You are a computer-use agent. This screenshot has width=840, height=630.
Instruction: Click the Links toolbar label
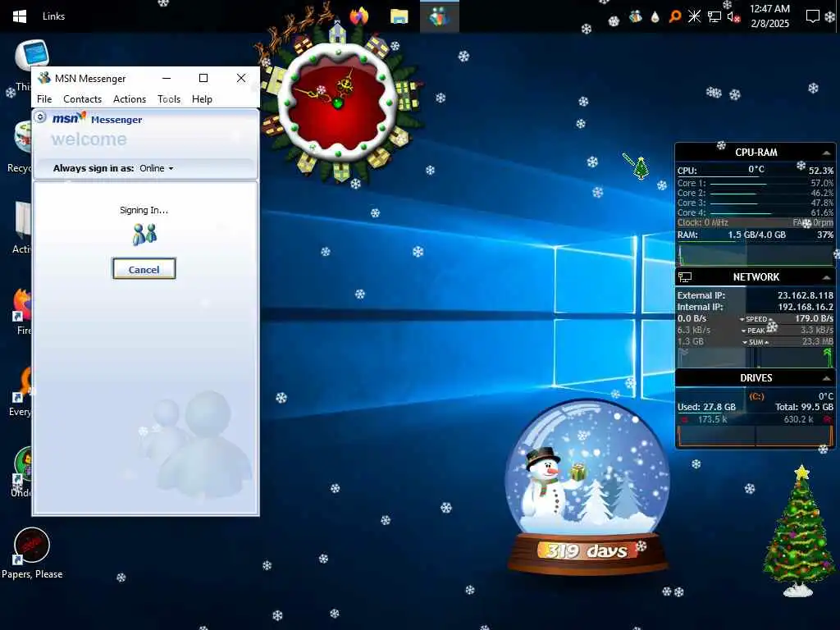click(53, 16)
